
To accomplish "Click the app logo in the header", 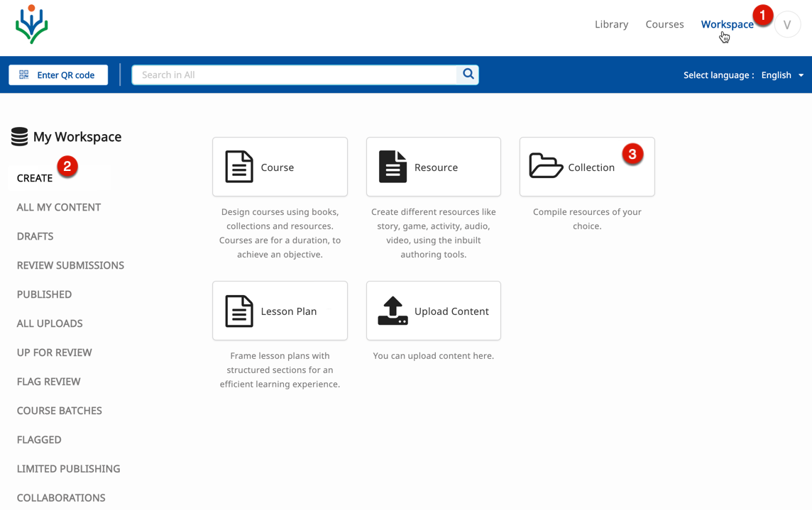I will 32,25.
